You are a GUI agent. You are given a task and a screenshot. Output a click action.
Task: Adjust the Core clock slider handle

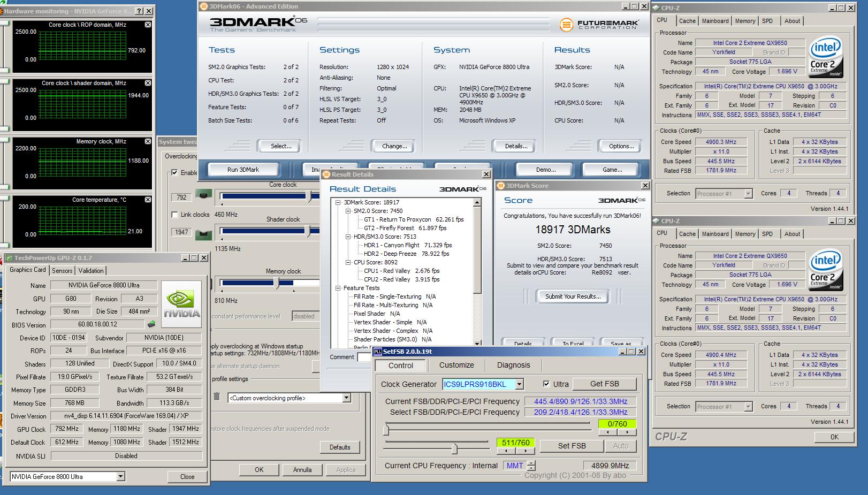[309, 196]
